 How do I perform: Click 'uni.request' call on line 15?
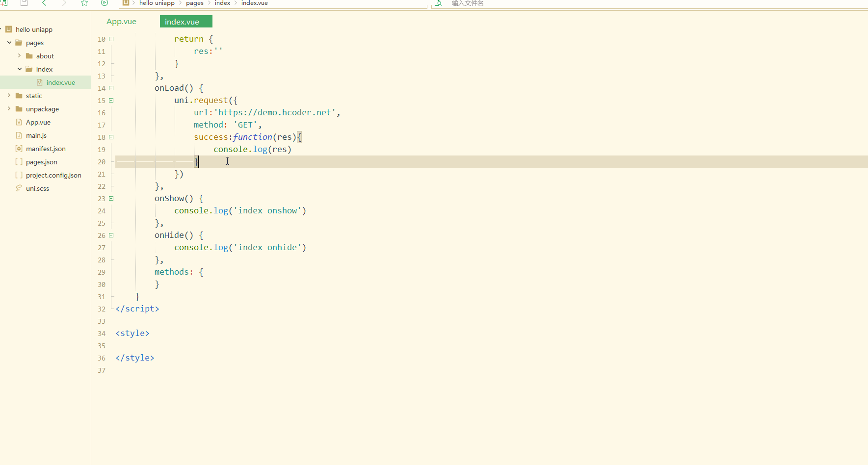[x=201, y=100]
